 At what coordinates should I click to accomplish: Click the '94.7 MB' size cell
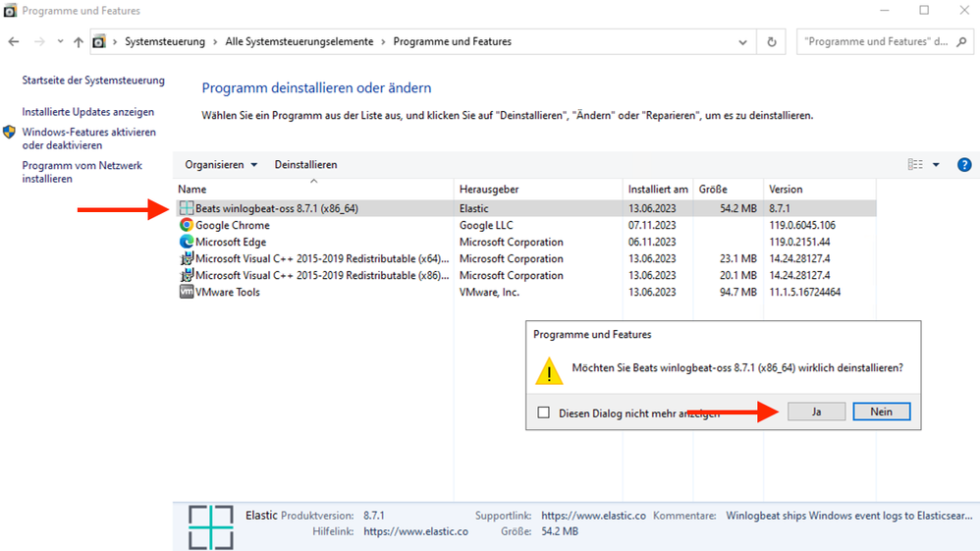[738, 292]
